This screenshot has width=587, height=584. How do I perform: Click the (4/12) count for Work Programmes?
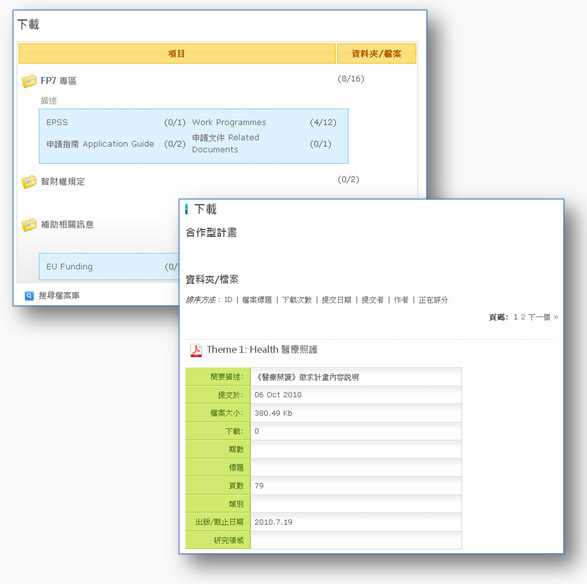point(323,122)
